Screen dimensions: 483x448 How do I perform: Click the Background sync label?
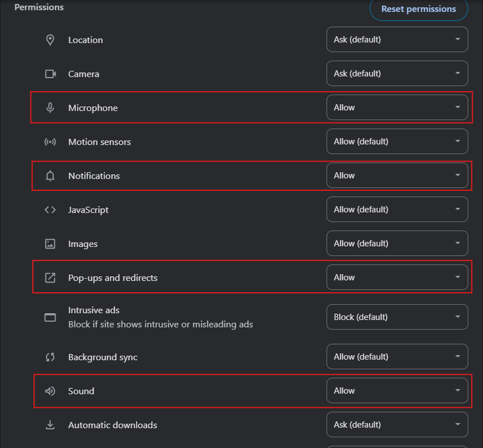click(103, 357)
